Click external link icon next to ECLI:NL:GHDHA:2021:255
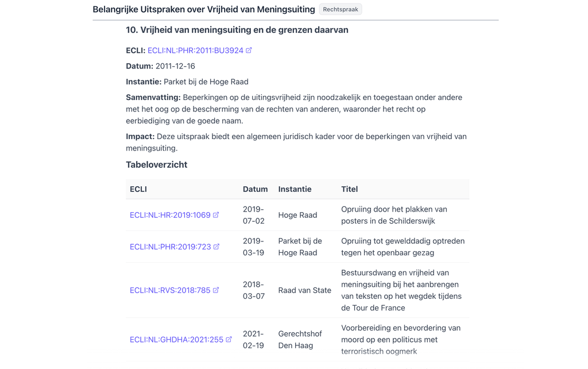Screen dimensions: 588x369 (229, 340)
